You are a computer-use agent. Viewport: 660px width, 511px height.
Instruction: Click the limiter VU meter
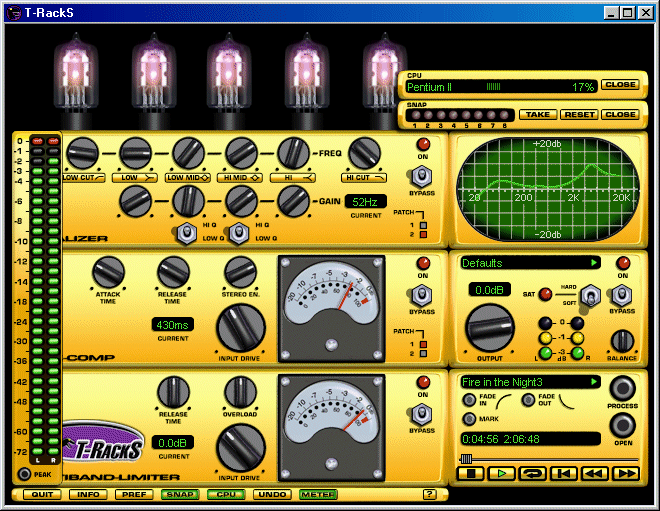(331, 428)
